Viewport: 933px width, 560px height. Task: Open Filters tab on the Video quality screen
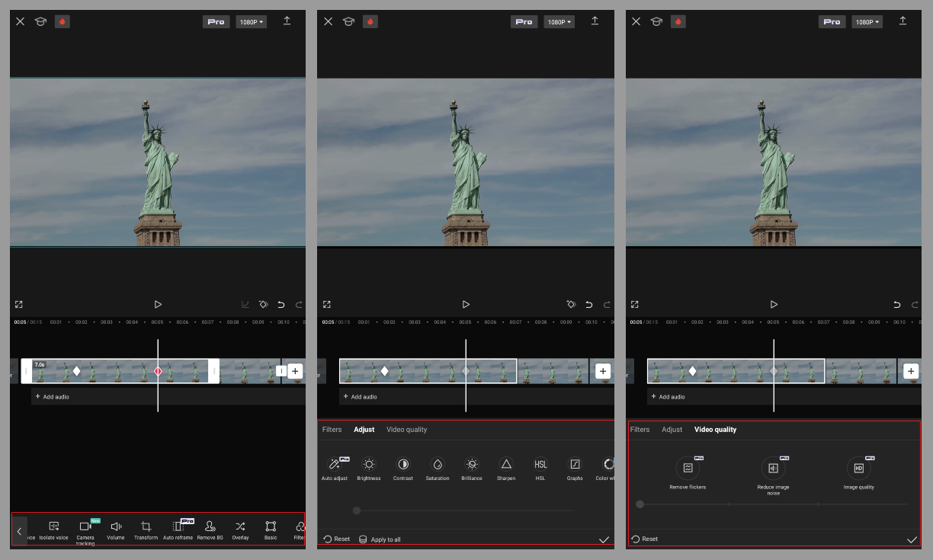640,430
